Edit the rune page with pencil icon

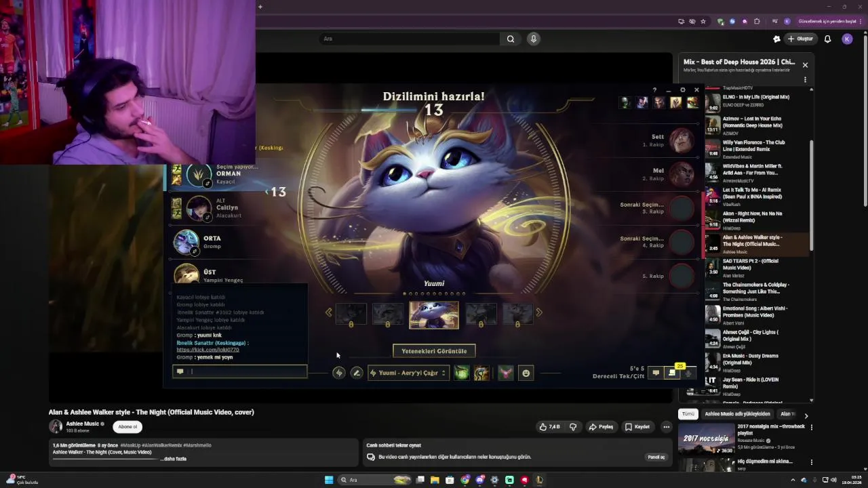point(356,373)
